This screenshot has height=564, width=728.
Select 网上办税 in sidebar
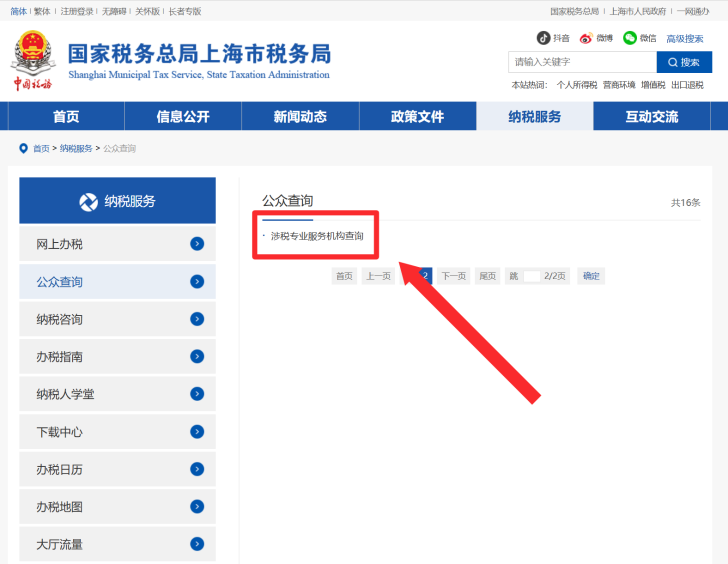[x=117, y=244]
